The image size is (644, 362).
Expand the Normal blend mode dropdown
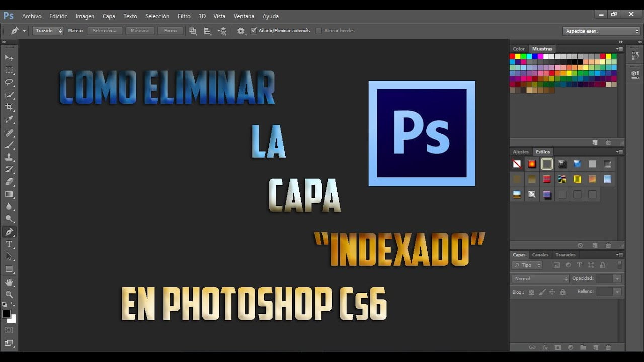point(540,278)
